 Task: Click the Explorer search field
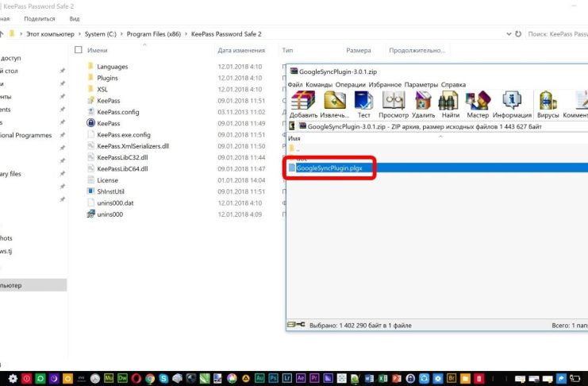pyautogui.click(x=557, y=34)
